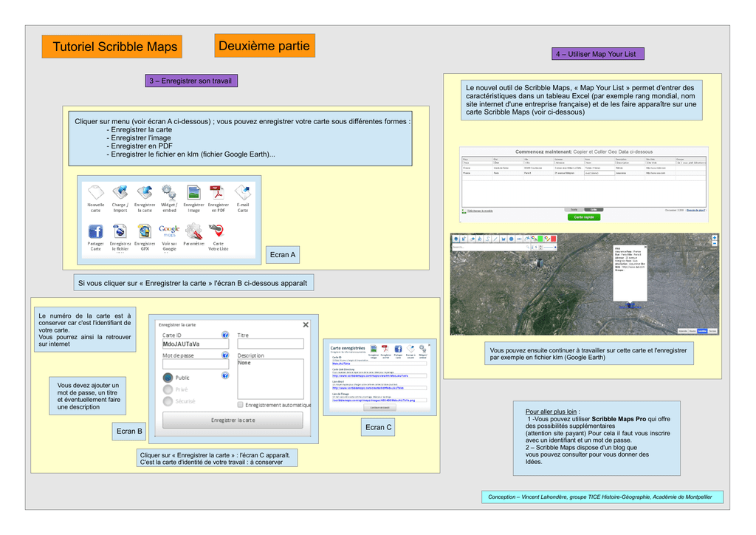Click the Carte Link Directory URL in Ecran C
The width and height of the screenshot is (756, 535).
coord(371,376)
